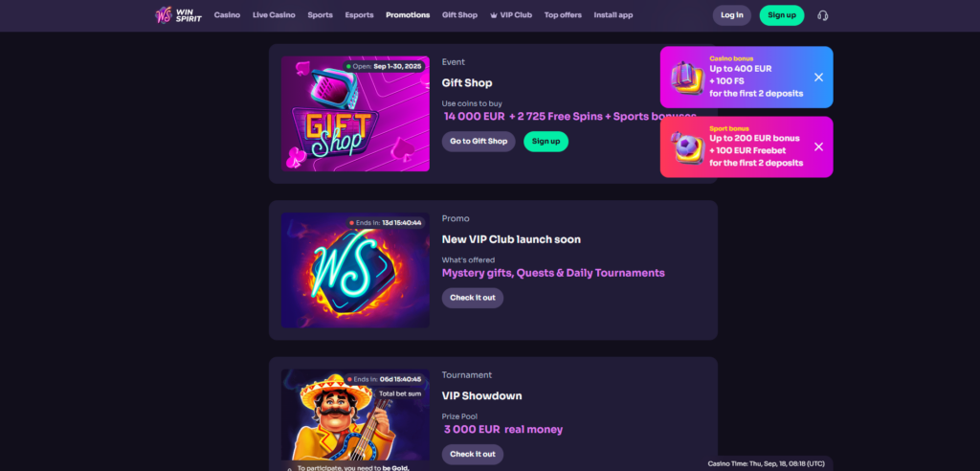Open the Gift Shop neon banner image
The height and width of the screenshot is (471, 980).
point(355,114)
